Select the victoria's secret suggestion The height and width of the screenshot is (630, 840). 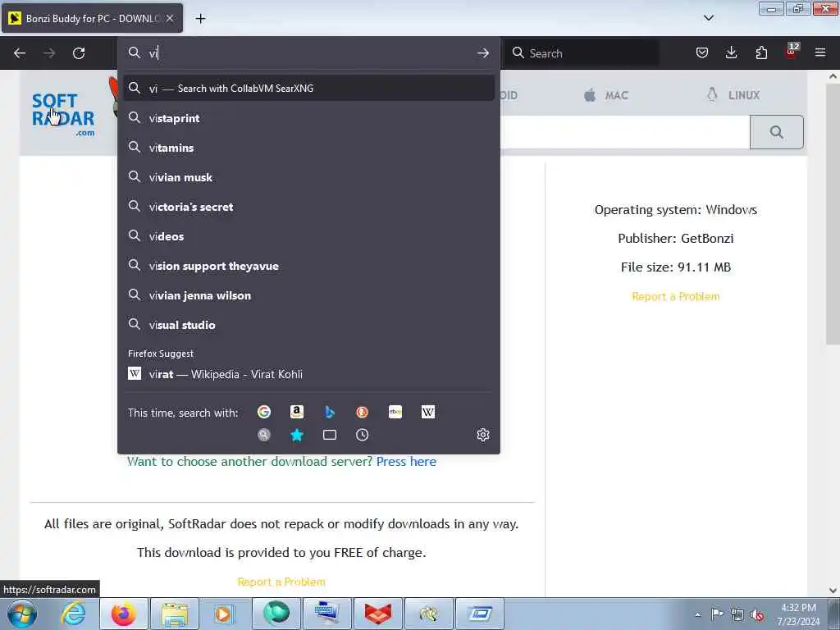pos(308,206)
